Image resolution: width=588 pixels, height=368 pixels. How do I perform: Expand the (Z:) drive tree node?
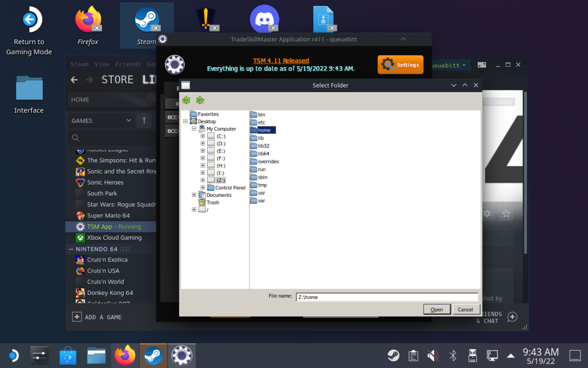point(203,180)
